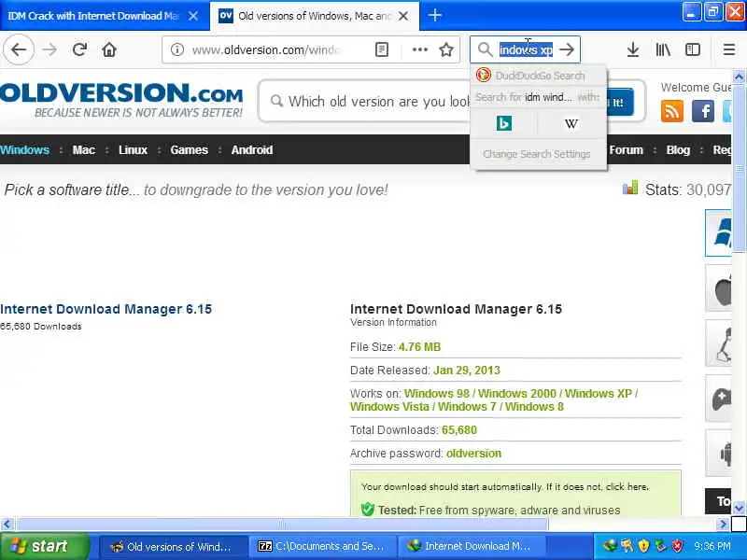Switch to the 7-Zip C:\Documents taskbar window

(x=322, y=547)
